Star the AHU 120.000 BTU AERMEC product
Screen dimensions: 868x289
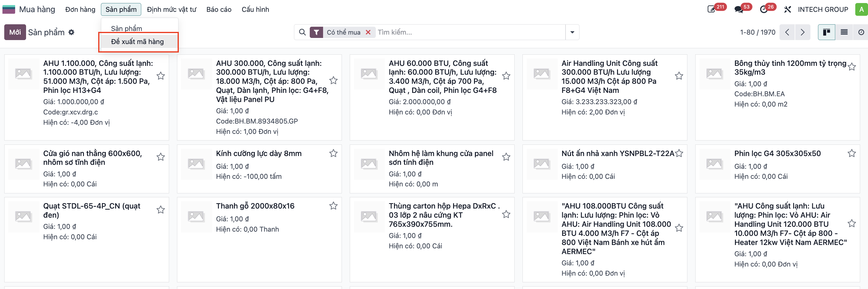tap(852, 223)
